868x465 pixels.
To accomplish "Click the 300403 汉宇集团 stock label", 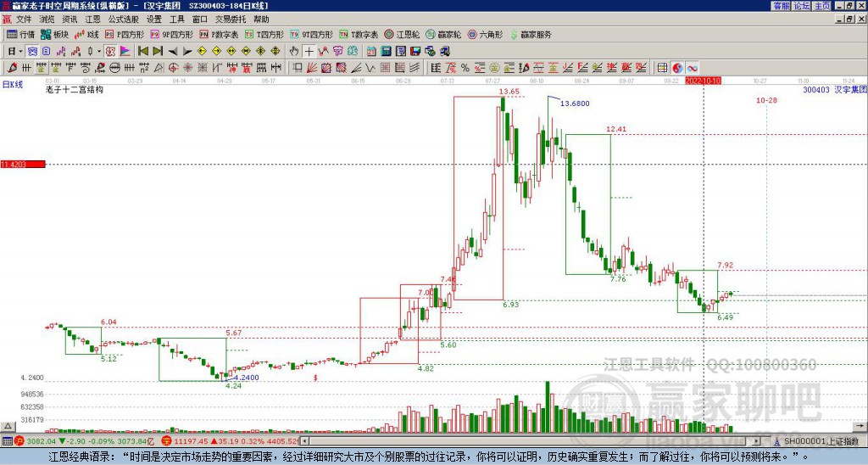I will click(835, 89).
